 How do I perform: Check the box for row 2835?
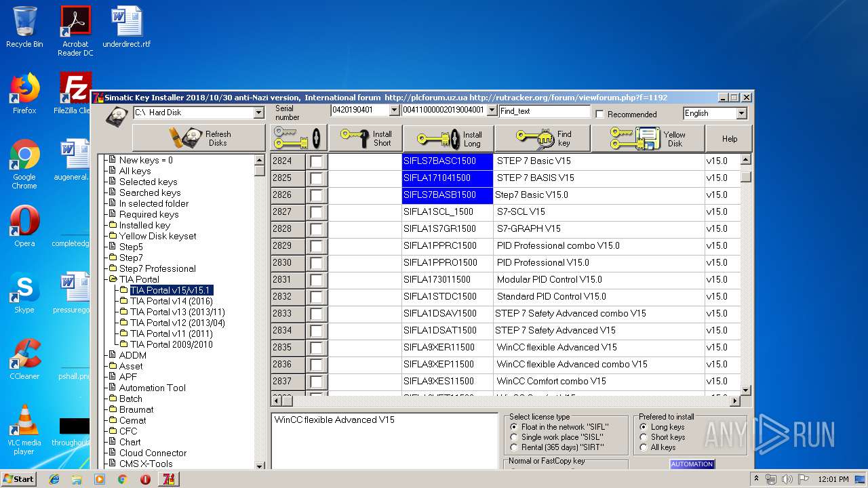[x=317, y=348]
